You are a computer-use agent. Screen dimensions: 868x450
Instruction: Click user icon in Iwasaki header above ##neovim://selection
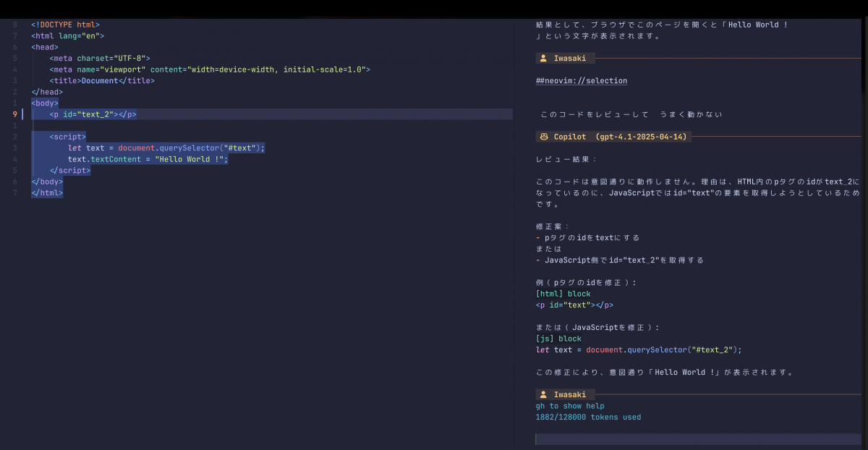[544, 58]
